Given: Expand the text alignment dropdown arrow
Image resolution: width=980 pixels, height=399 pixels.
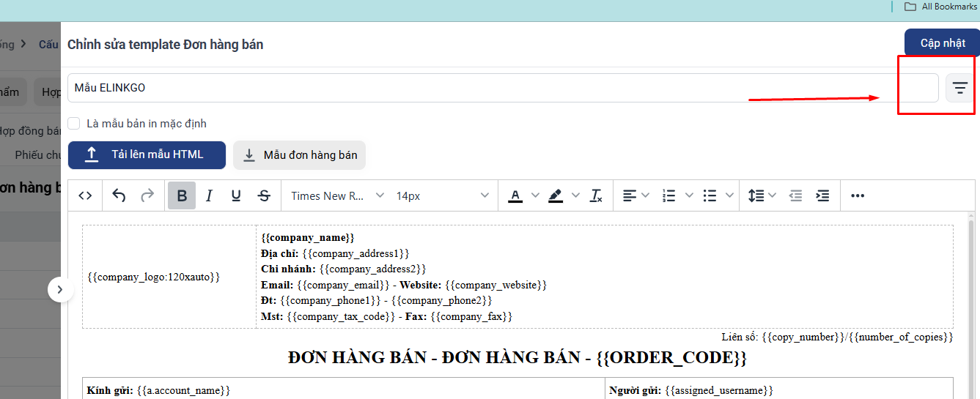Looking at the screenshot, I should [645, 195].
